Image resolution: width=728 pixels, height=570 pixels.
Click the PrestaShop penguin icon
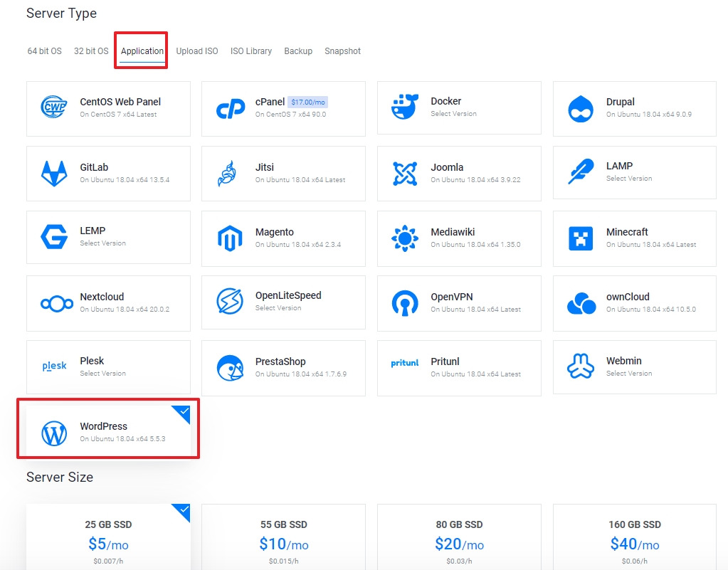tap(230, 368)
